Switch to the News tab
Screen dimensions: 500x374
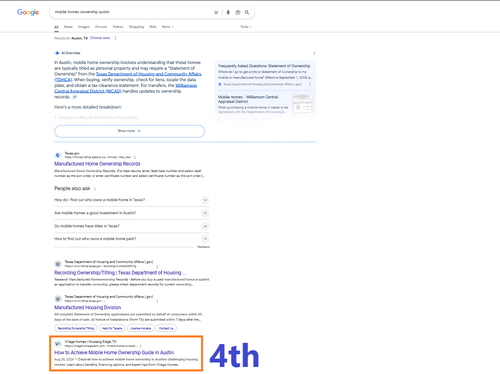68,27
